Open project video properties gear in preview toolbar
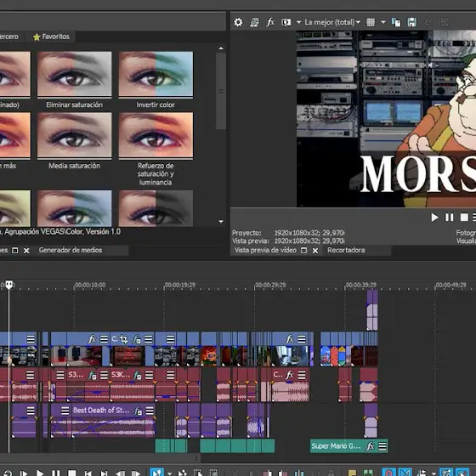Image resolution: width=476 pixels, height=476 pixels. pos(238,22)
